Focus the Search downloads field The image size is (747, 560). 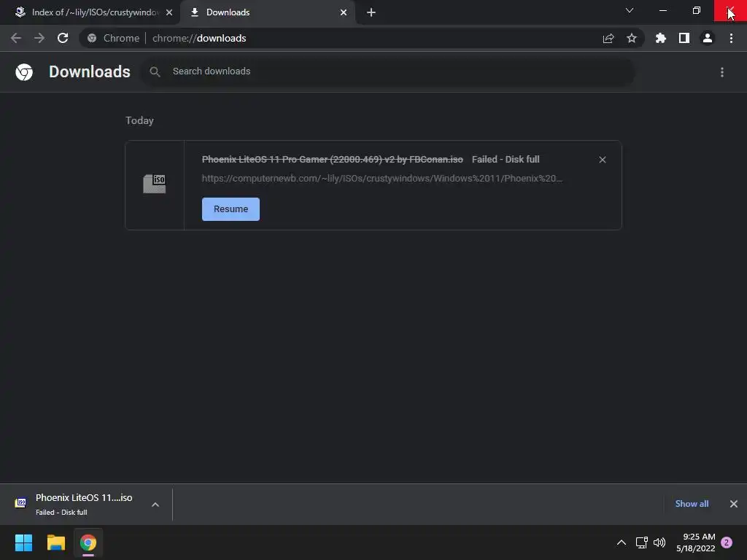tap(388, 71)
